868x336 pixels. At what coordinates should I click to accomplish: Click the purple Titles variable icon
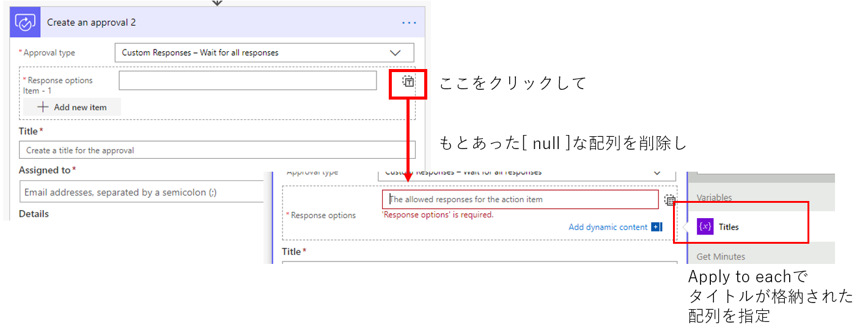coord(705,227)
